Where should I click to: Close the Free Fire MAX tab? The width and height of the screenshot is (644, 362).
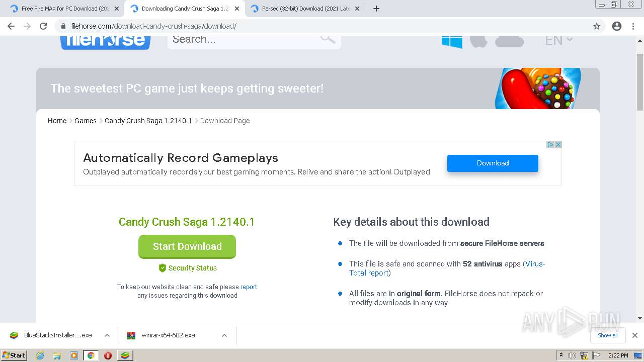117,9
